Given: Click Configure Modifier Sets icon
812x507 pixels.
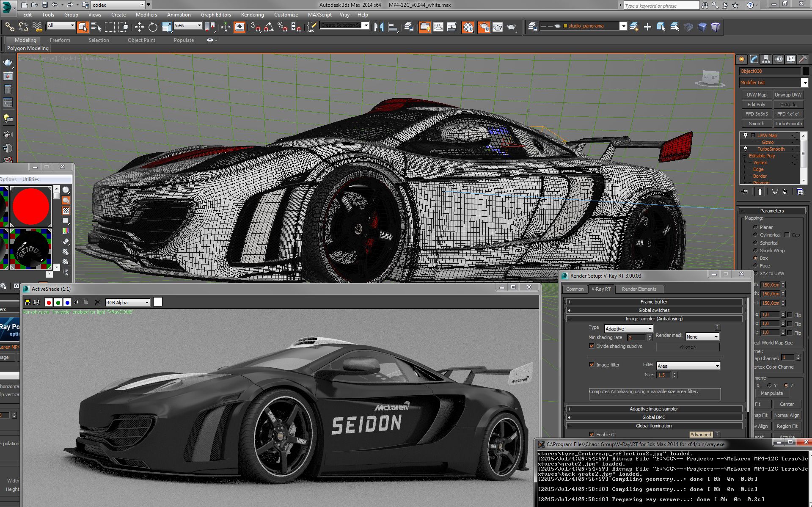Looking at the screenshot, I should coord(800,192).
